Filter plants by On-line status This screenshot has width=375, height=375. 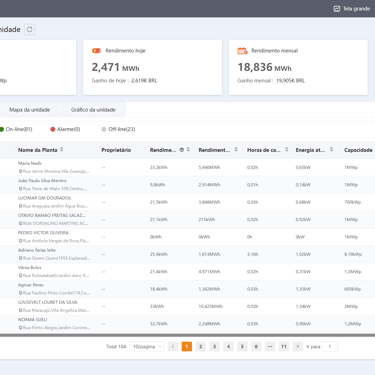point(16,129)
